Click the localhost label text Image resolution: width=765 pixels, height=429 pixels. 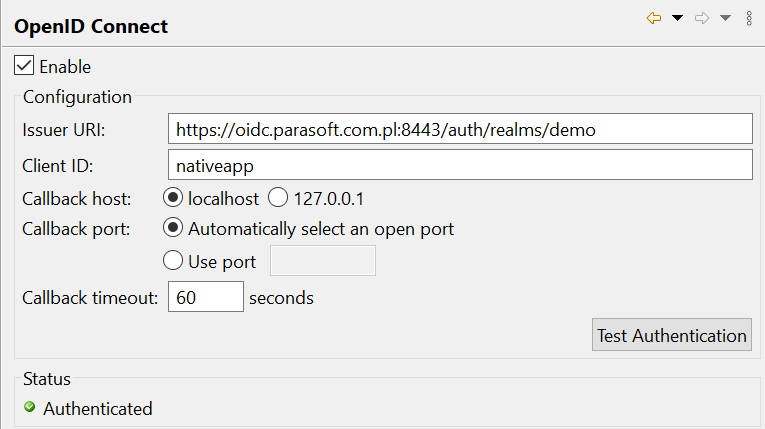click(x=223, y=199)
